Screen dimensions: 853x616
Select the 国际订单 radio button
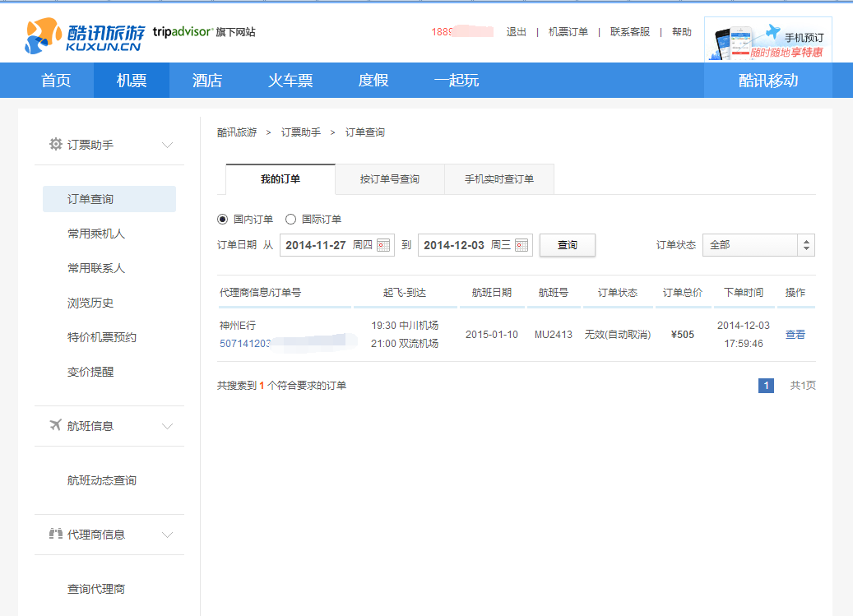click(x=290, y=219)
